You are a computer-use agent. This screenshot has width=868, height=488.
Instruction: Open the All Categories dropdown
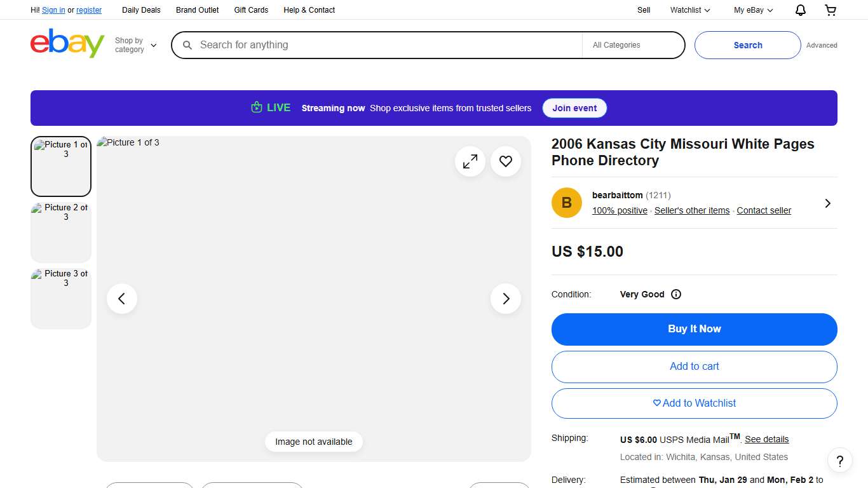633,45
